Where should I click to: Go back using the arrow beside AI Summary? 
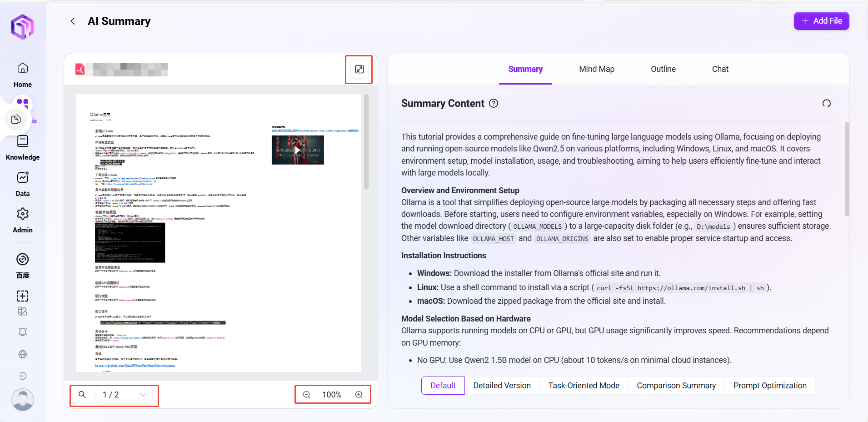coord(73,21)
